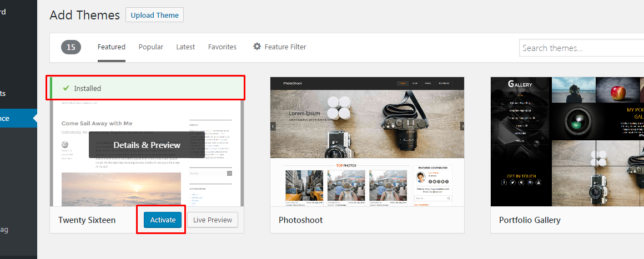Click the Portfolio Gallery theme name
Viewport: 644px width, 259px height.
pos(530,220)
